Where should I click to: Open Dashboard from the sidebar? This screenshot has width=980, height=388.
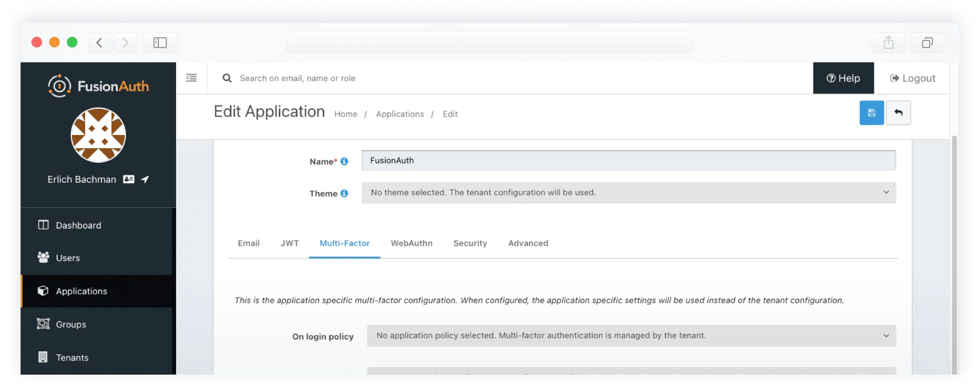(96, 225)
